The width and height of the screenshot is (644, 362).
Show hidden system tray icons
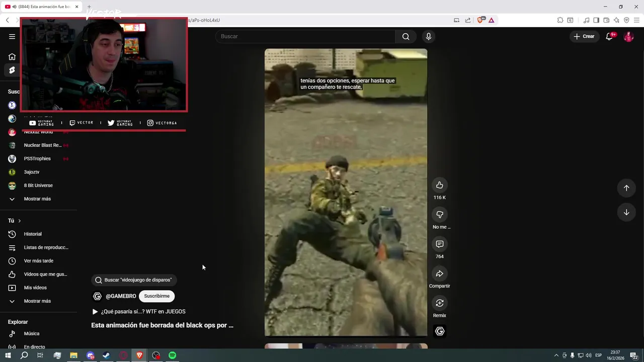tap(556, 355)
